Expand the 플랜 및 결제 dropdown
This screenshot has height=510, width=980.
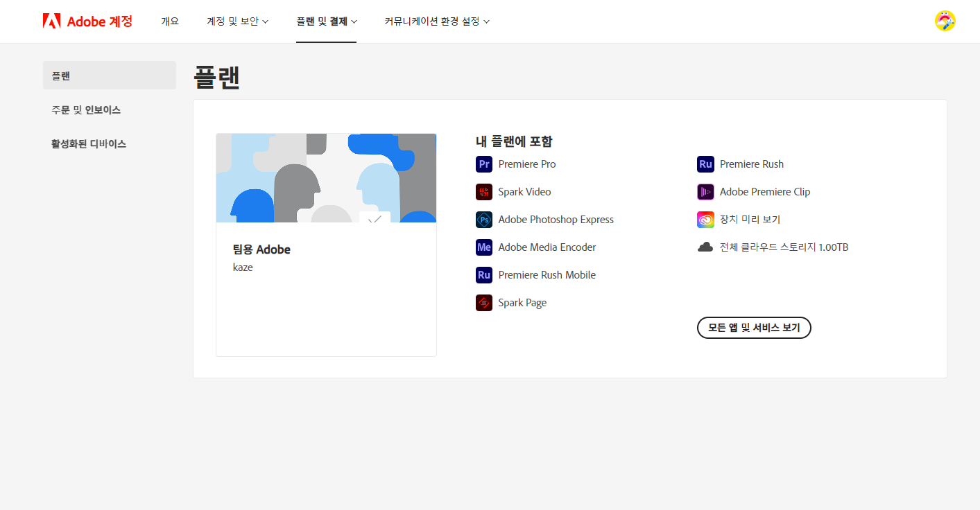(327, 21)
